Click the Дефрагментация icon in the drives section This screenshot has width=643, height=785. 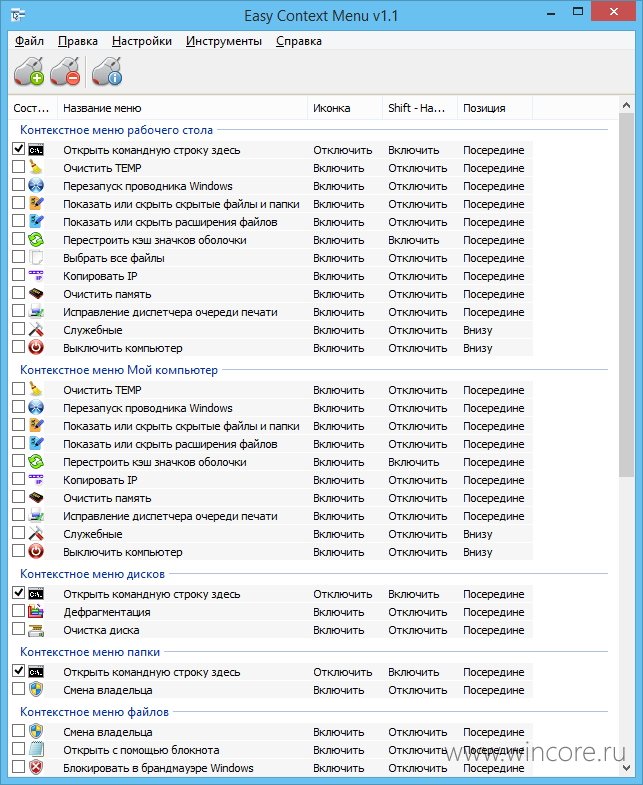pyautogui.click(x=36, y=612)
